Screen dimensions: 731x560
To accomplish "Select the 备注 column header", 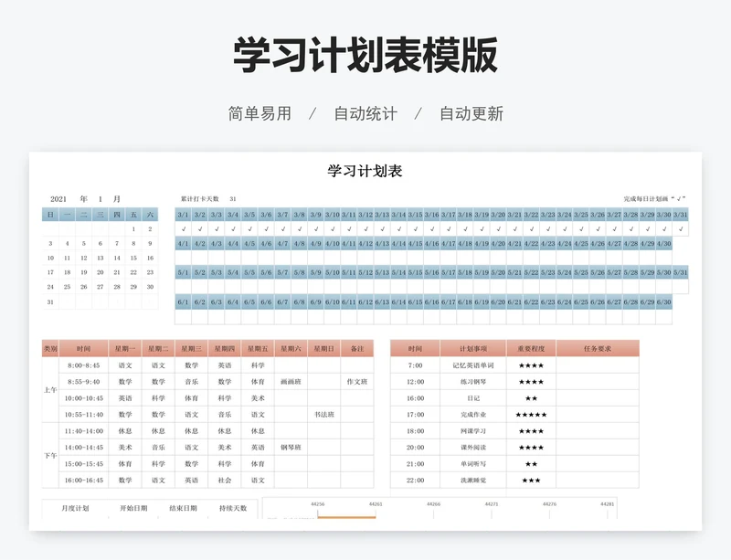I will (357, 348).
